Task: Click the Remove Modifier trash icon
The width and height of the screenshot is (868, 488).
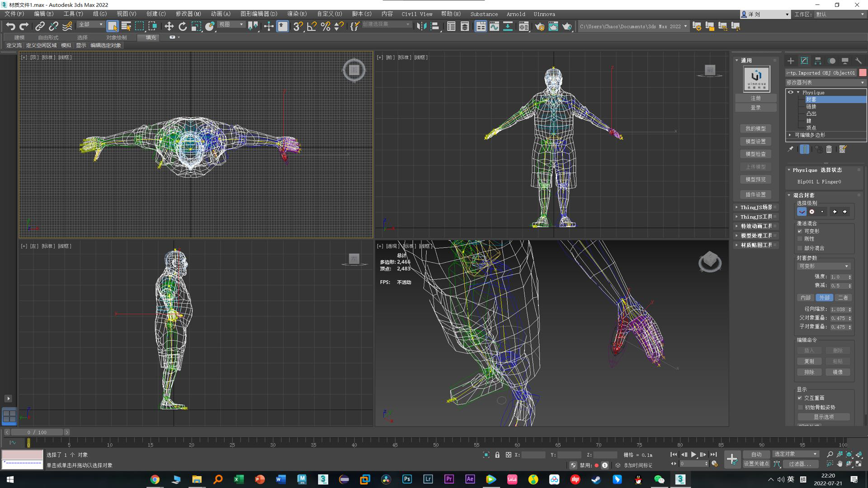Action: 829,149
